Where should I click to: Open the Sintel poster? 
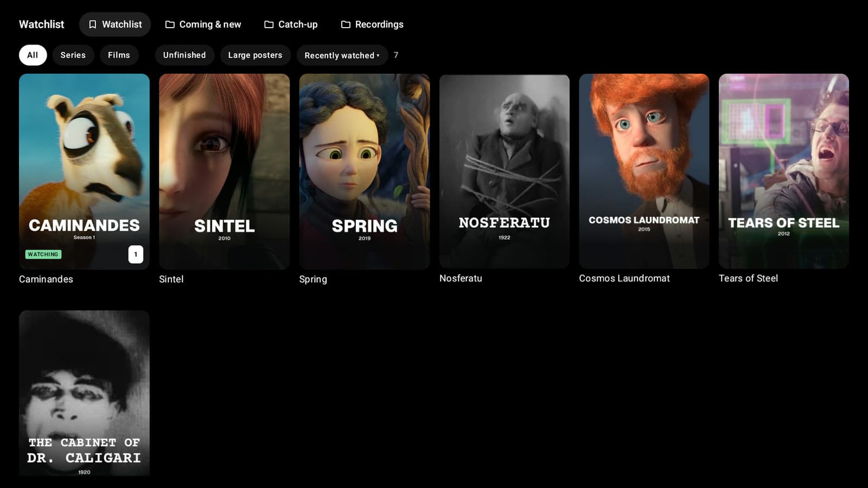[224, 171]
